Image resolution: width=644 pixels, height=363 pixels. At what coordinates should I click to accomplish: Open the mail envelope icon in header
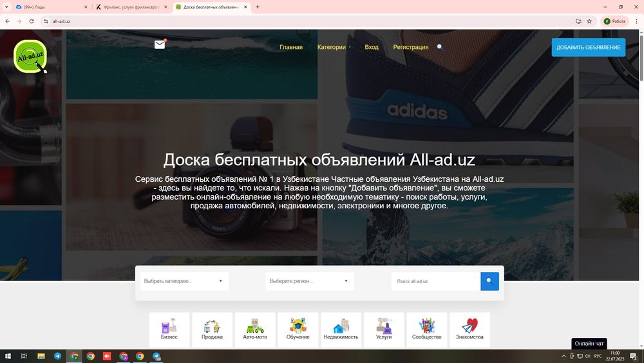tap(159, 44)
